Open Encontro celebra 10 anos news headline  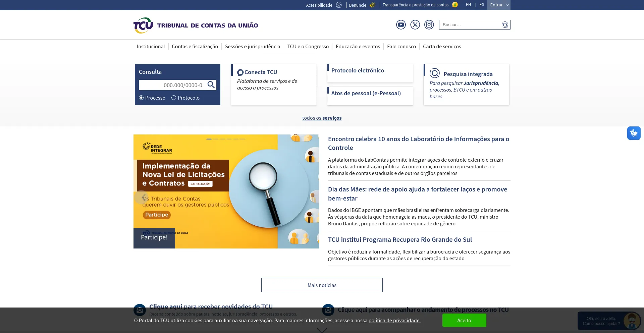point(419,143)
